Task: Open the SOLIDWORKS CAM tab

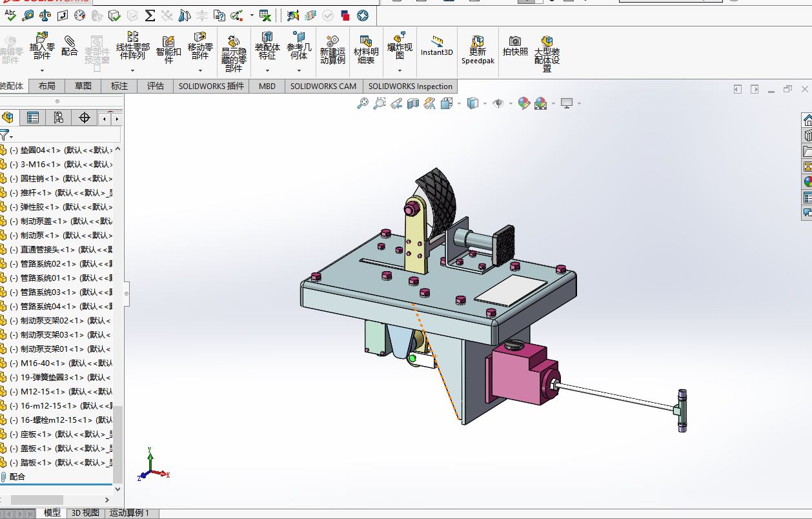Action: click(x=323, y=86)
